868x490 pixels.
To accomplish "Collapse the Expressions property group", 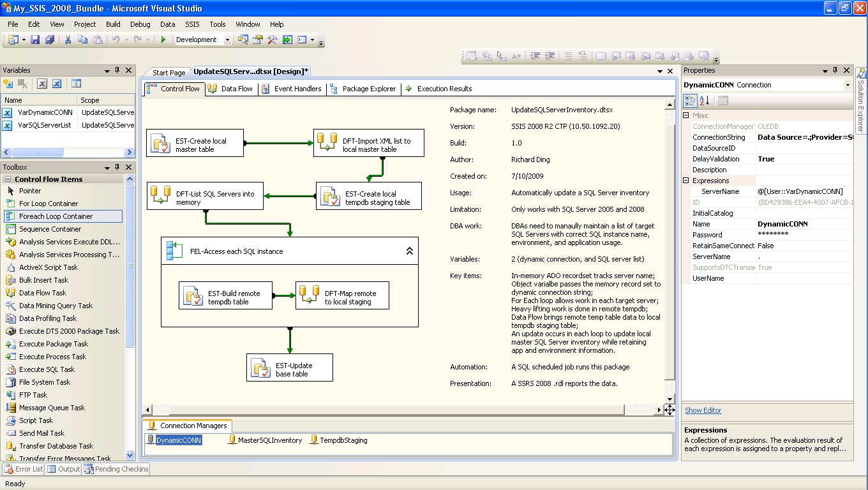I will (x=686, y=181).
